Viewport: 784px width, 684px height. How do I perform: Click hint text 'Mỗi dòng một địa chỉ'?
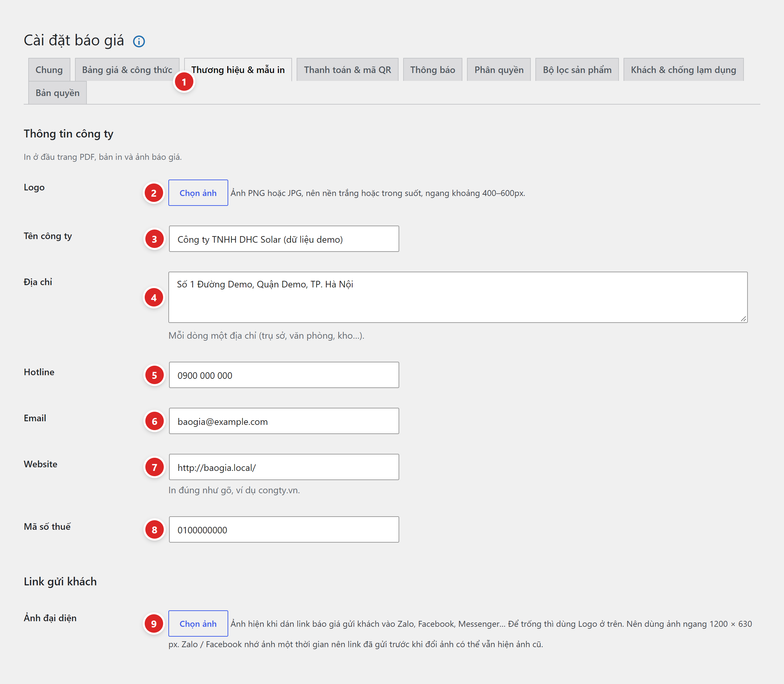pyautogui.click(x=266, y=335)
